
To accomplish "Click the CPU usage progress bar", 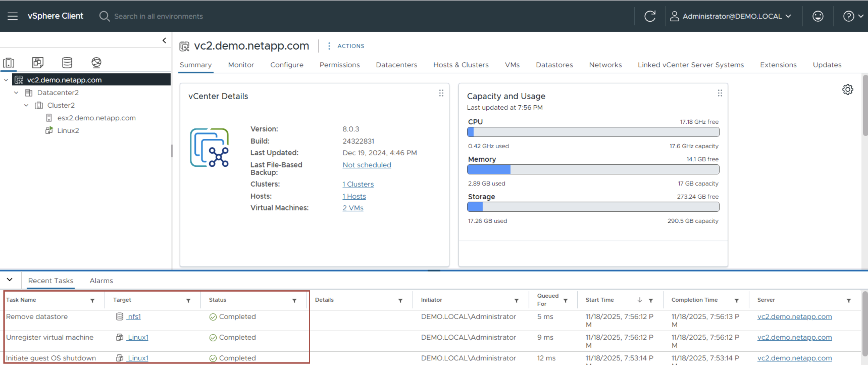I will point(593,132).
